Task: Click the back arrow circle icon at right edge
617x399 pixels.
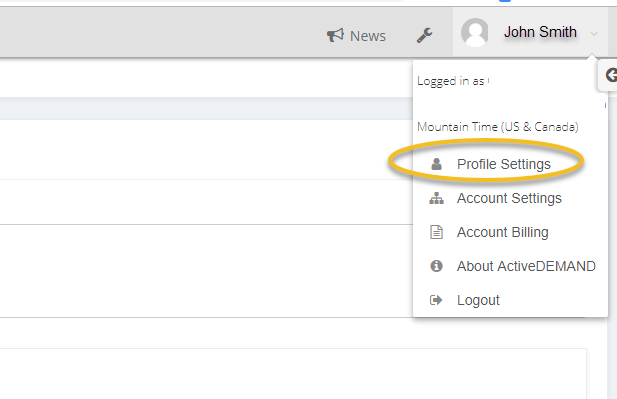Action: pyautogui.click(x=611, y=75)
